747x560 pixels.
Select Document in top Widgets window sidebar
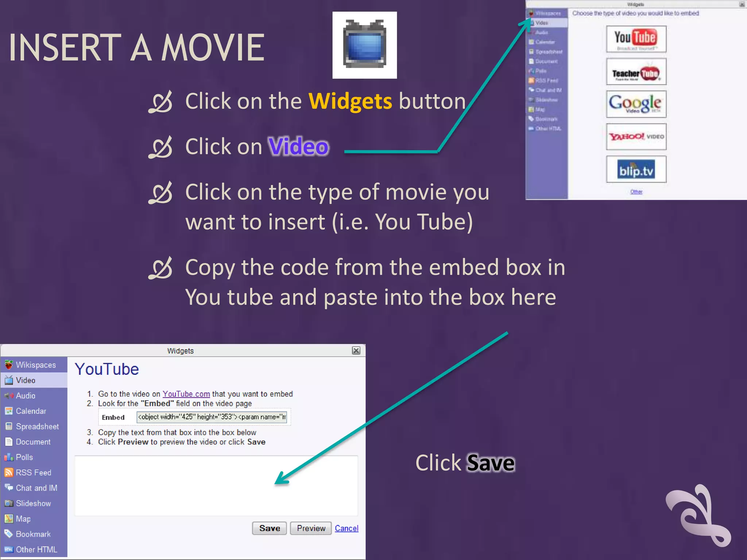pyautogui.click(x=547, y=61)
